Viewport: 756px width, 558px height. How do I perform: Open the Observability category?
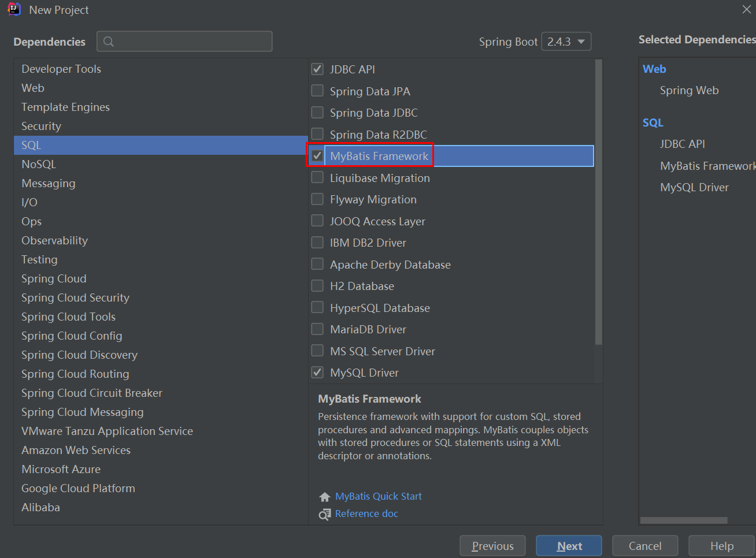coord(161,240)
